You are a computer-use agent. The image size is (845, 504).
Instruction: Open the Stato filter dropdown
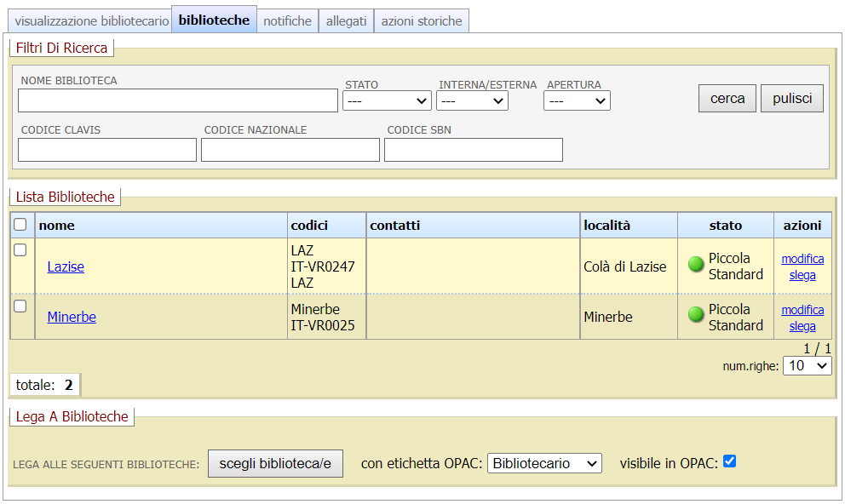pyautogui.click(x=387, y=100)
